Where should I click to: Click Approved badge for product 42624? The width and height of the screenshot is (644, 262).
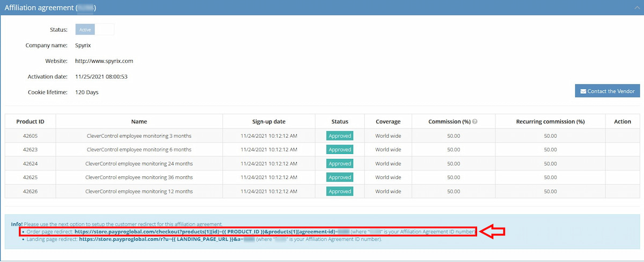(340, 163)
